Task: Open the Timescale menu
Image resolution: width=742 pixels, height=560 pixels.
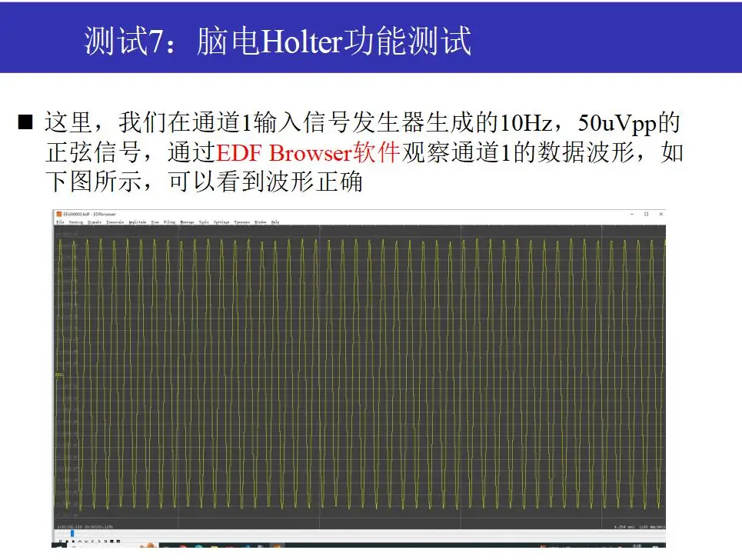Action: click(x=115, y=222)
